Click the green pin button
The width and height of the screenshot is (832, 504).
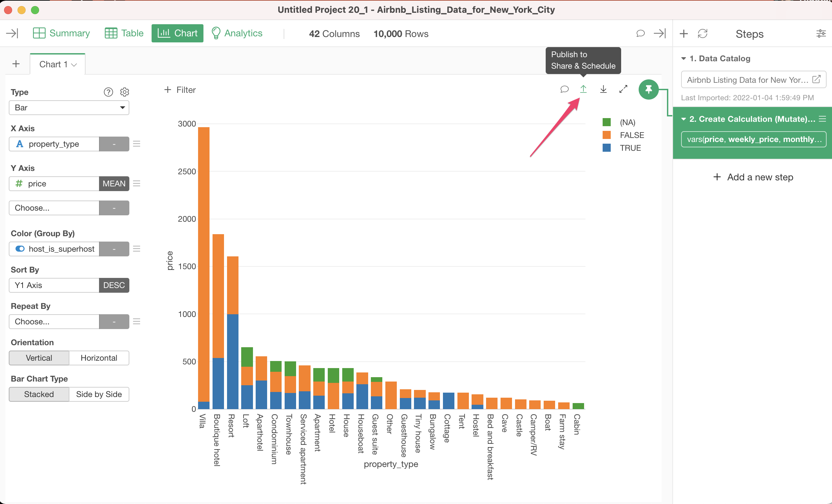coord(648,89)
